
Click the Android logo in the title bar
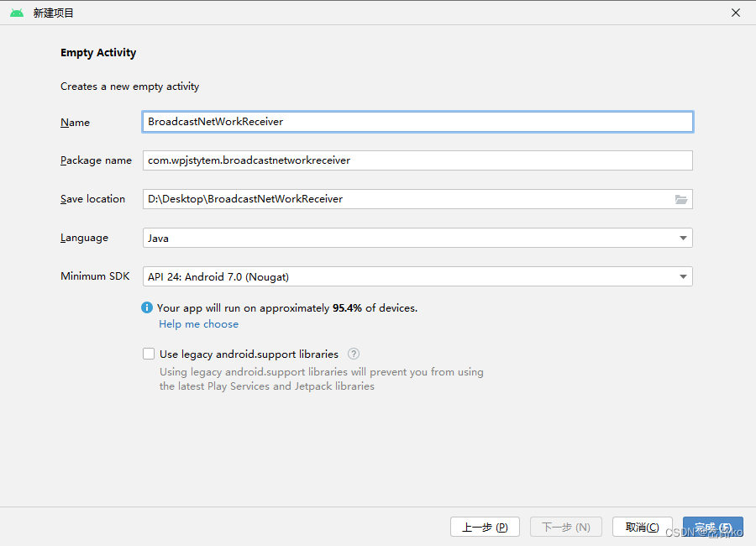click(x=17, y=13)
